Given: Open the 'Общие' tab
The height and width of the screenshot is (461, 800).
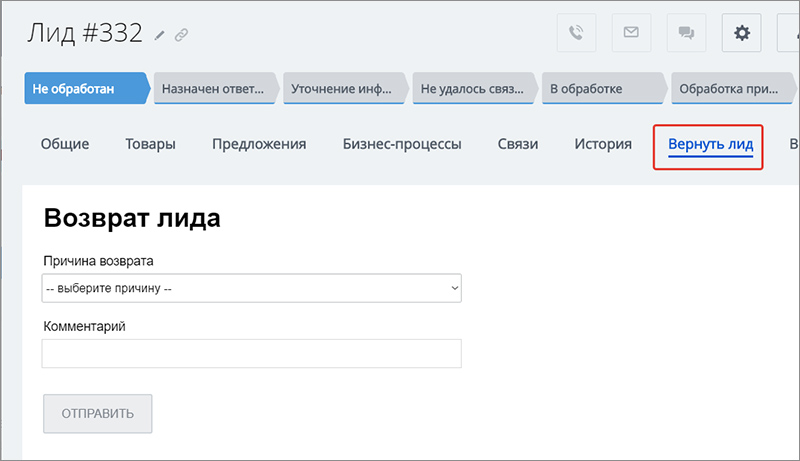Looking at the screenshot, I should tap(65, 144).
